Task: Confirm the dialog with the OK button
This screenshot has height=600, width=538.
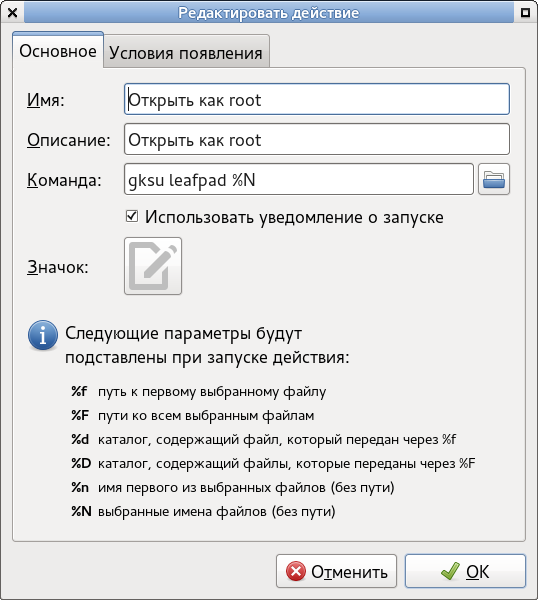Action: pos(465,571)
